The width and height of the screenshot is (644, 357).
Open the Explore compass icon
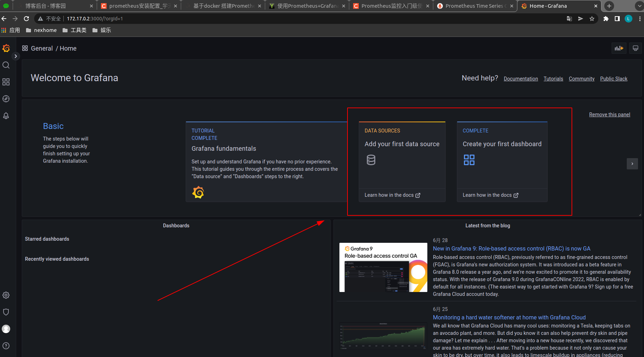pyautogui.click(x=6, y=99)
